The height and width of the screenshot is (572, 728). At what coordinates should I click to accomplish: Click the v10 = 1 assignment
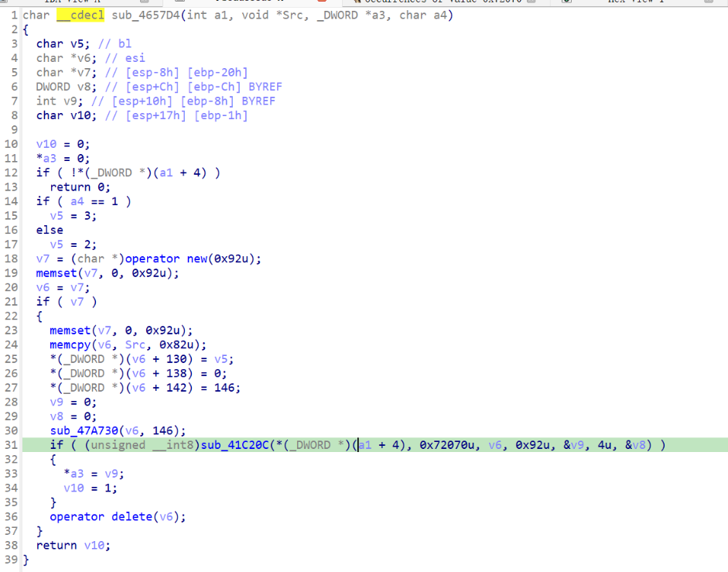click(90, 488)
